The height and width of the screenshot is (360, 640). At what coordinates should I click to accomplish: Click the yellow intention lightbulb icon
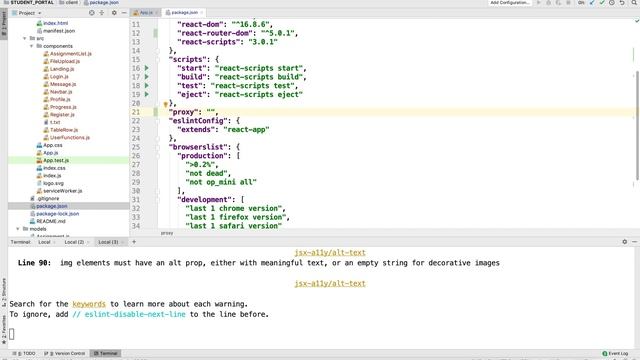(165, 104)
